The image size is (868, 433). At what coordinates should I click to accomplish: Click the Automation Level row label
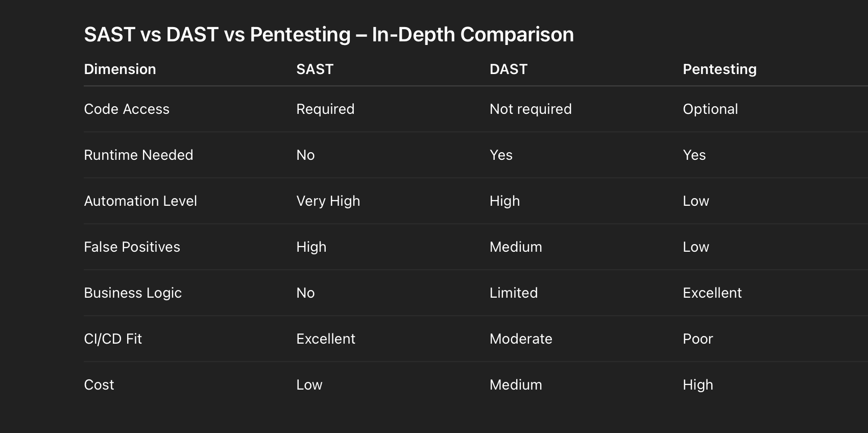[x=140, y=201]
